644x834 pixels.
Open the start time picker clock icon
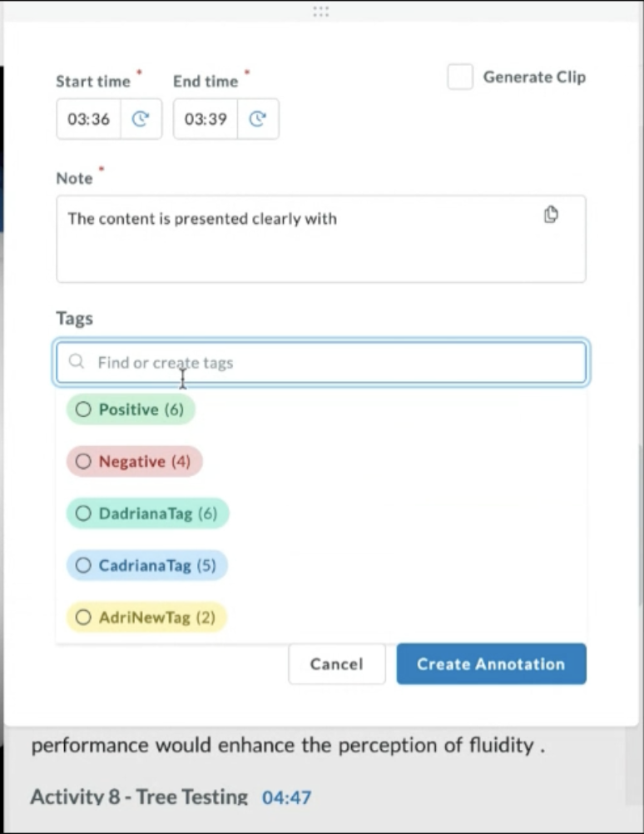tap(140, 118)
